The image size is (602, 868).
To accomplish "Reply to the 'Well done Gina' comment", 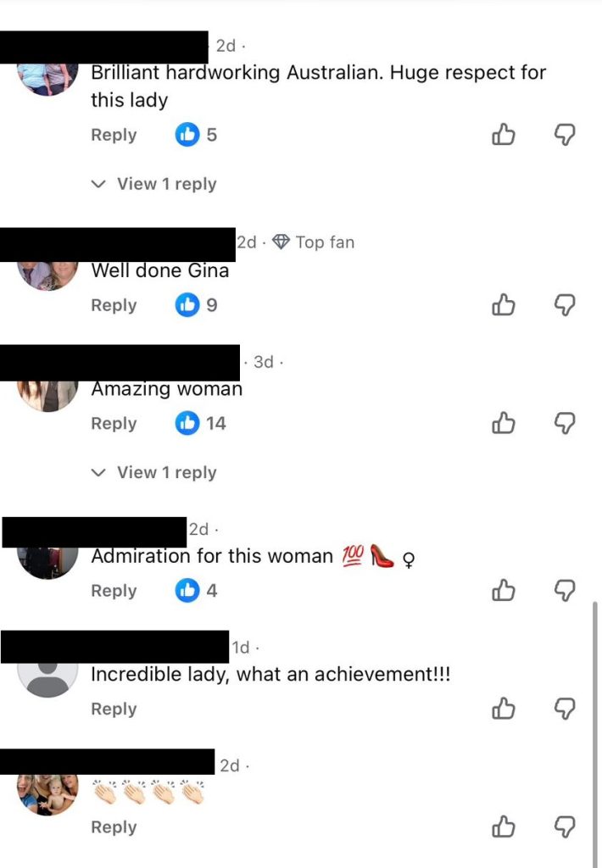I will pos(114,305).
